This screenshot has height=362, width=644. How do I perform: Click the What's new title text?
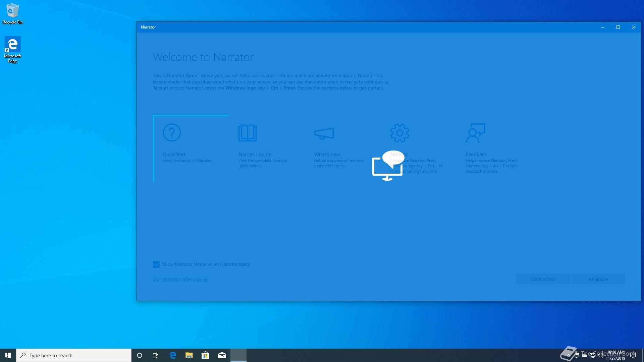[327, 155]
